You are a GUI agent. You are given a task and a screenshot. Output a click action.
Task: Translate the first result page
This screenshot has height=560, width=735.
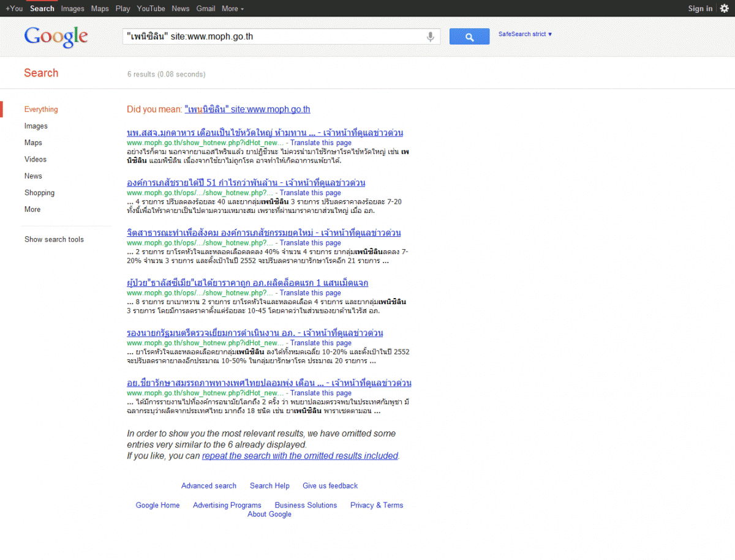321,143
